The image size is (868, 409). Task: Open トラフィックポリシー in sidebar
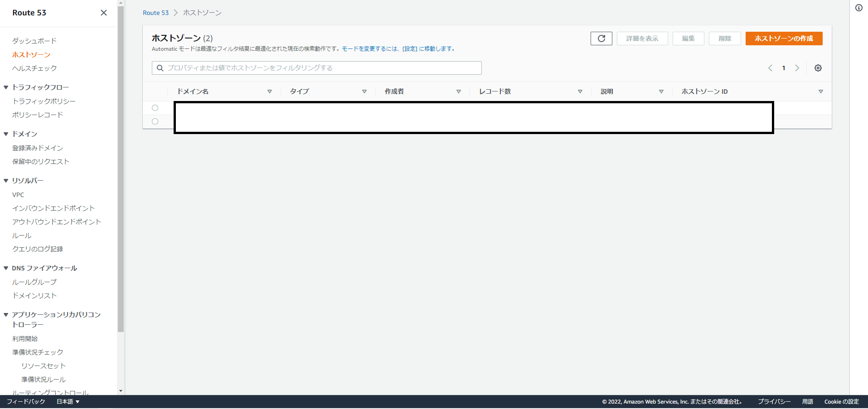tap(44, 101)
